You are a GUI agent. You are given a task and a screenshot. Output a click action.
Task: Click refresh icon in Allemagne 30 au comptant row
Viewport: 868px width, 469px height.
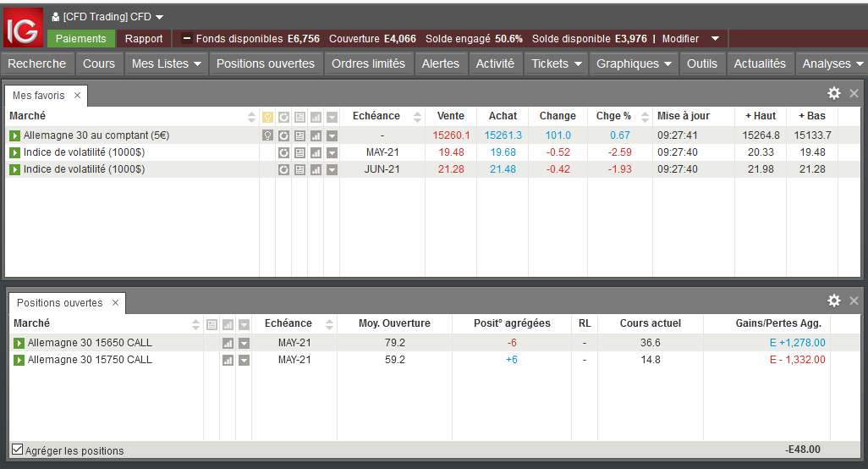tap(283, 135)
